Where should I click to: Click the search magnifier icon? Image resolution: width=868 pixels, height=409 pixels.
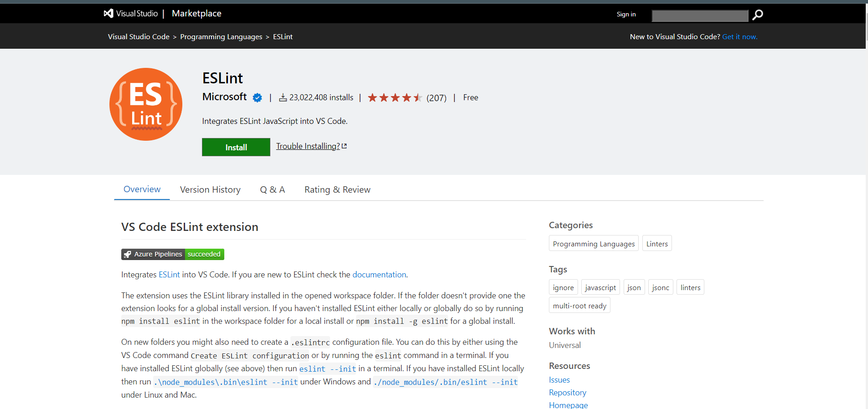[x=758, y=15]
